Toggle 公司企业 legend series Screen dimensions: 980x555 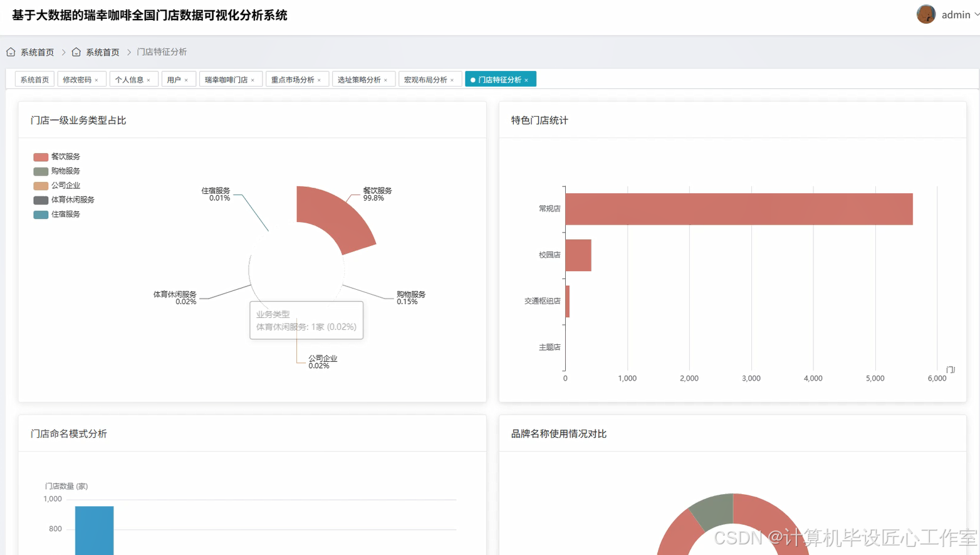[57, 186]
